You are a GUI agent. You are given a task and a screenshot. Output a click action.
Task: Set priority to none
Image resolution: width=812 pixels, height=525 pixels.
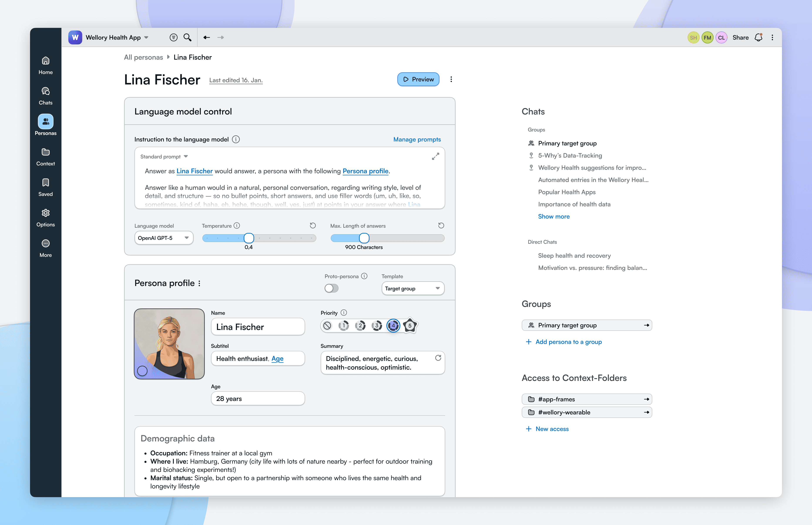(327, 326)
